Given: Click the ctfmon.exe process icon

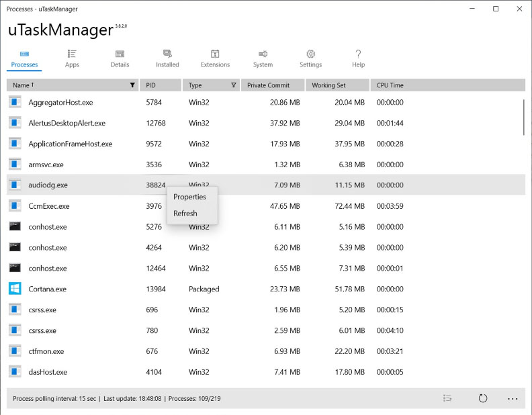Looking at the screenshot, I should [x=15, y=351].
